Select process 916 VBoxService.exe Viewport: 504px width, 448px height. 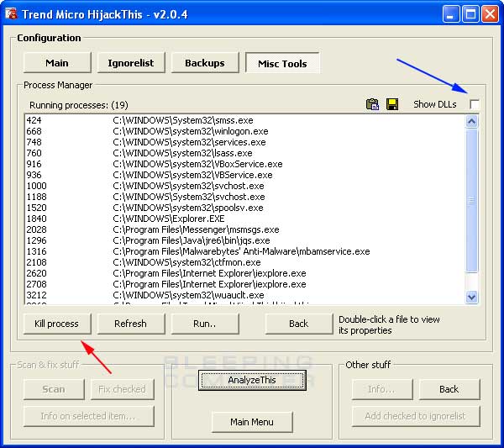point(245,164)
